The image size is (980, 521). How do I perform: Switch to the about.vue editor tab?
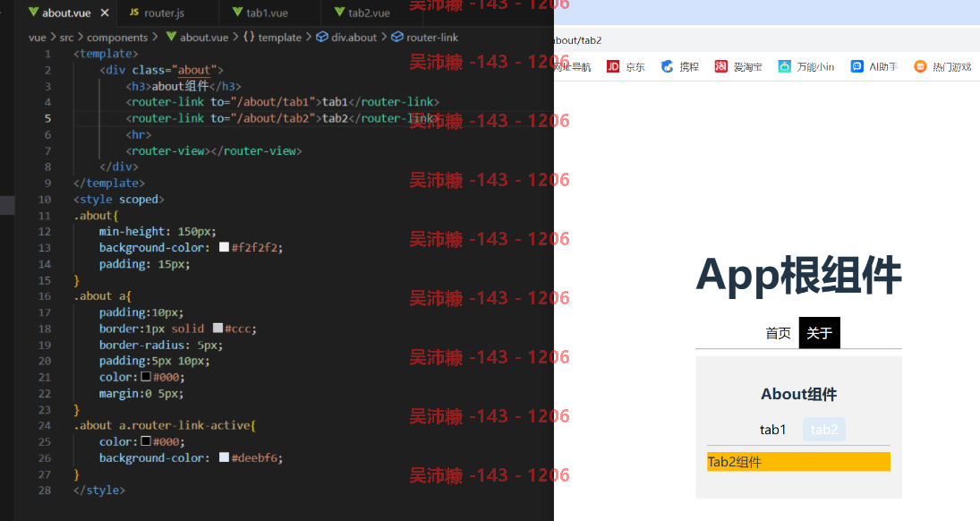(67, 13)
